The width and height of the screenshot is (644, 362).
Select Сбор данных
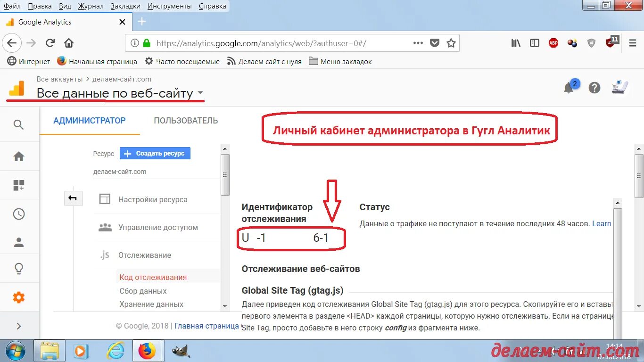pos(143,291)
